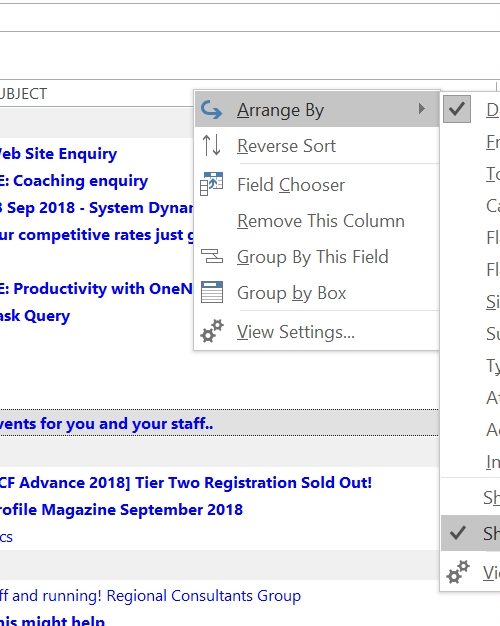The image size is (500, 626).
Task: Open the Web Site Enquiry email
Action: (x=58, y=154)
